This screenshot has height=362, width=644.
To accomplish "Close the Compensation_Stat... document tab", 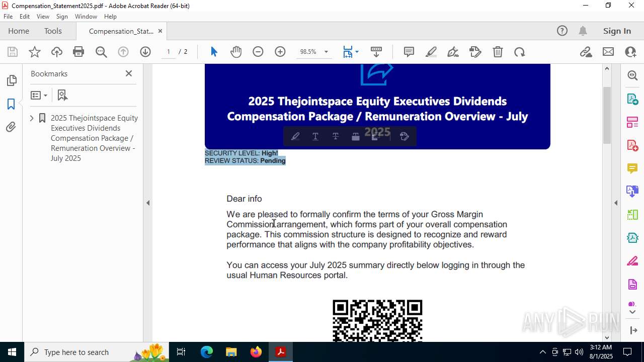I will 160,31.
